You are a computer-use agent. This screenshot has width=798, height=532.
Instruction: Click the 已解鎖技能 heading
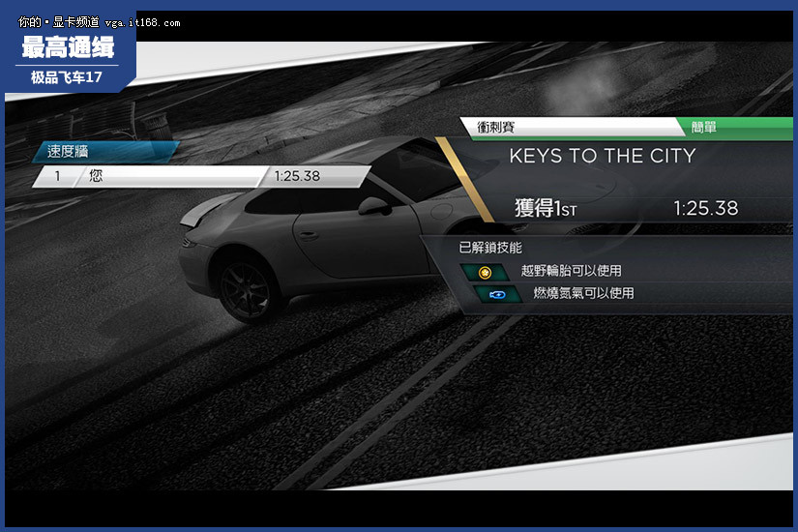[490, 248]
